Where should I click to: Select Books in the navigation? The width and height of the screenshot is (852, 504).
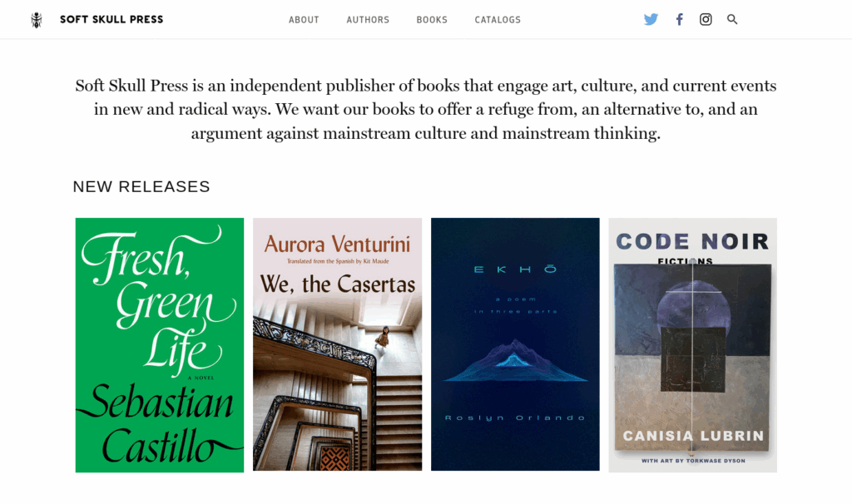point(432,20)
